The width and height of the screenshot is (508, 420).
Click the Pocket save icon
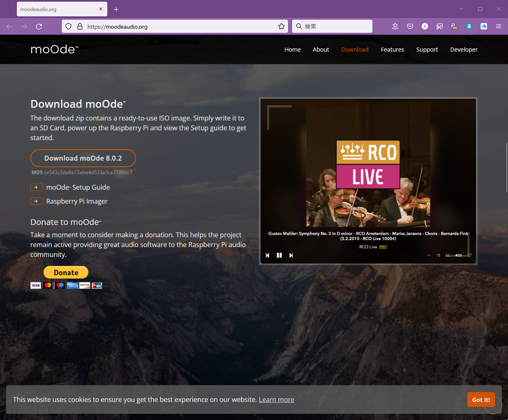[x=410, y=26]
